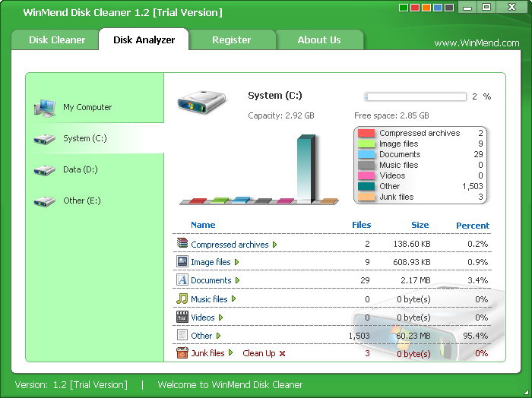Choose the blue theme color swatch
The width and height of the screenshot is (532, 398).
point(438,8)
